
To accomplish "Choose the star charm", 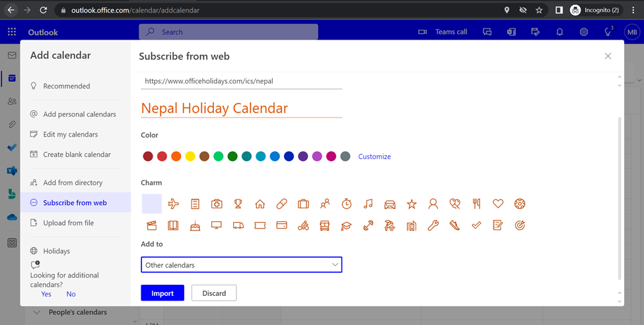I will tap(411, 204).
